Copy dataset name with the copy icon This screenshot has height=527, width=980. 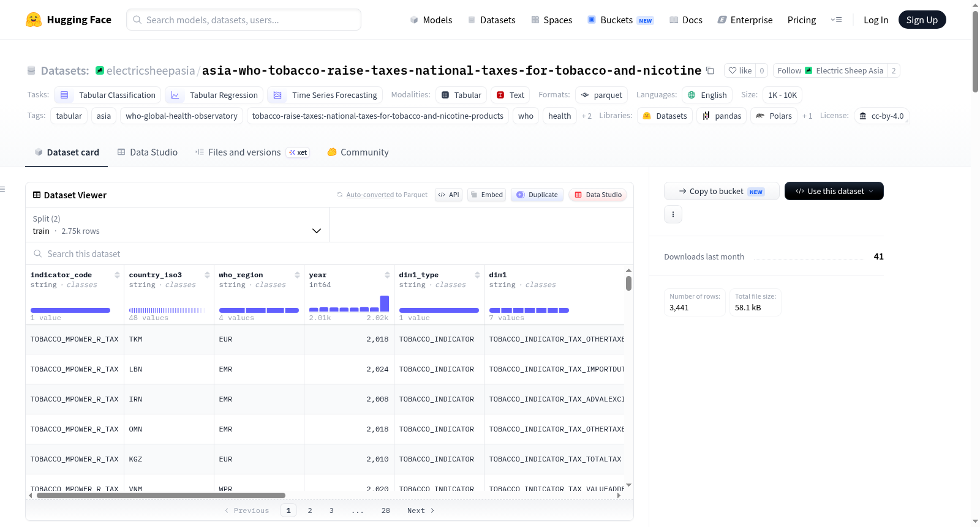[710, 70]
